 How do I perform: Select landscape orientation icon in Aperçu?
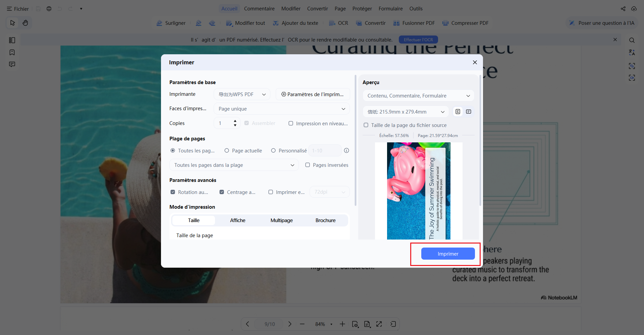[469, 112]
